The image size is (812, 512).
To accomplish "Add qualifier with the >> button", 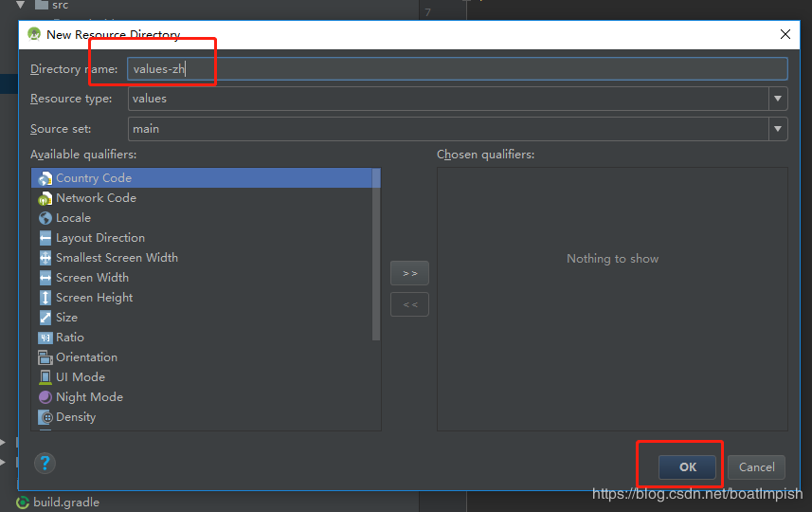I will 409,273.
